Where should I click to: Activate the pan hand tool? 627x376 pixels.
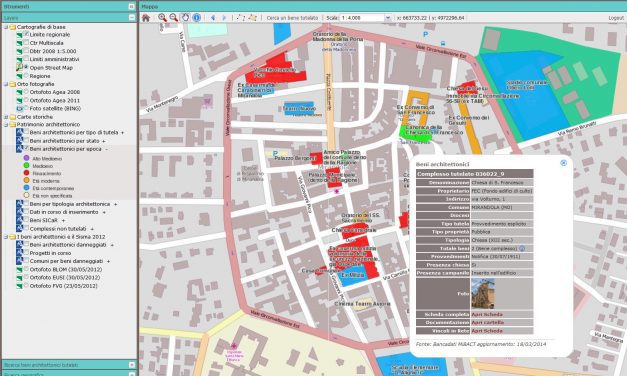[185, 18]
